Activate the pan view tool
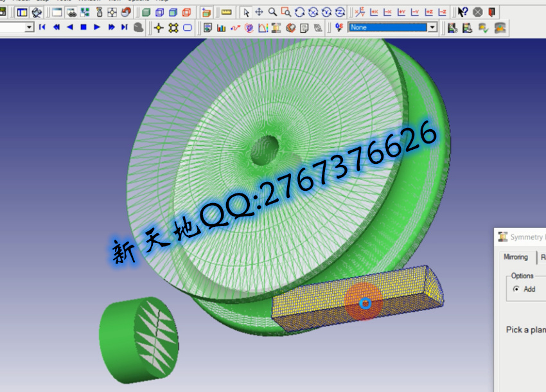 pyautogui.click(x=259, y=12)
